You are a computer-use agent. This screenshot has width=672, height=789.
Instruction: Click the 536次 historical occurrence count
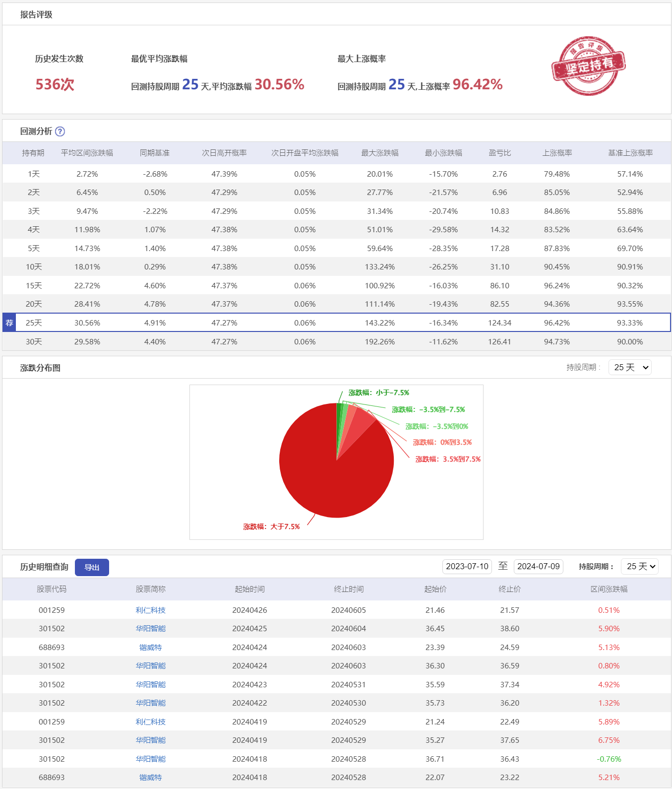pos(55,84)
